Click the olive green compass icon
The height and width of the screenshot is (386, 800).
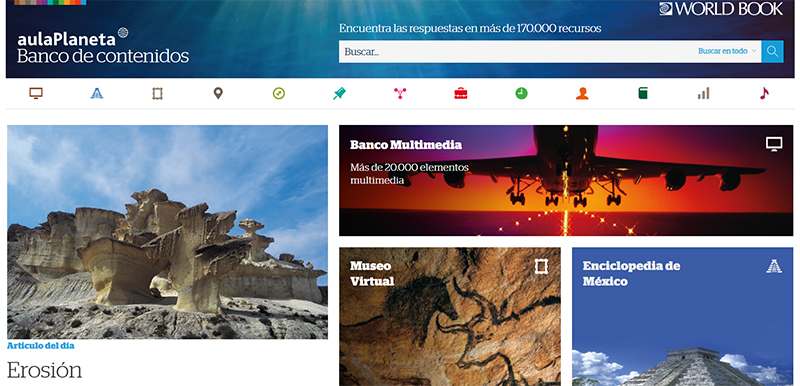pos(279,93)
